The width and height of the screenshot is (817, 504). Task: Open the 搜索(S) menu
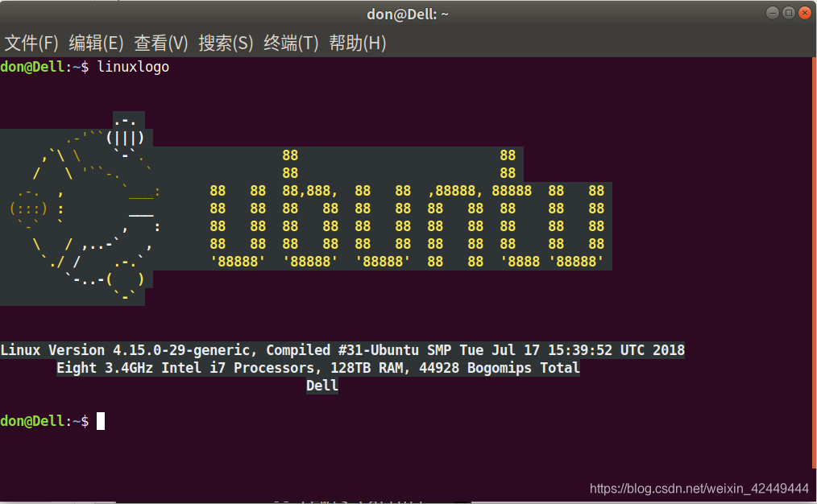(x=226, y=43)
